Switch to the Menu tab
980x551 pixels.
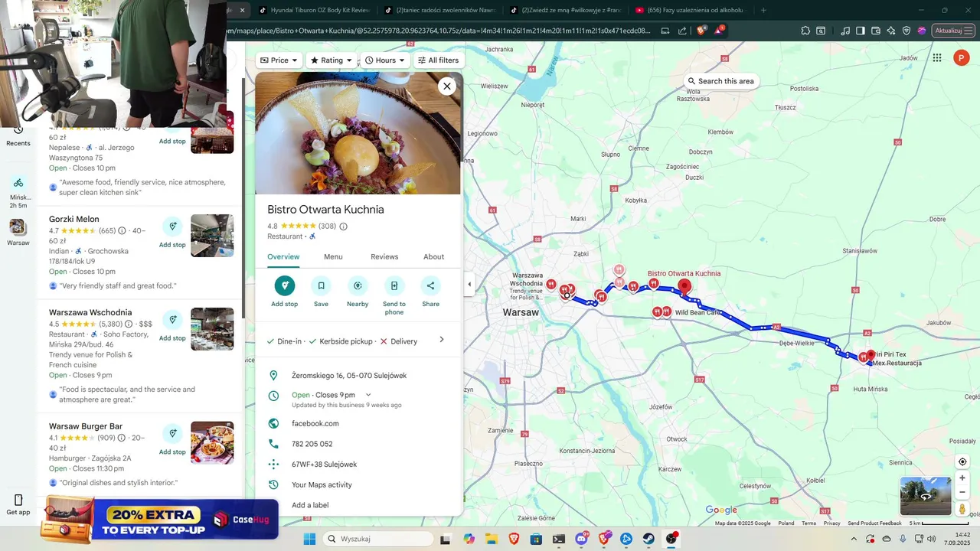tap(333, 257)
